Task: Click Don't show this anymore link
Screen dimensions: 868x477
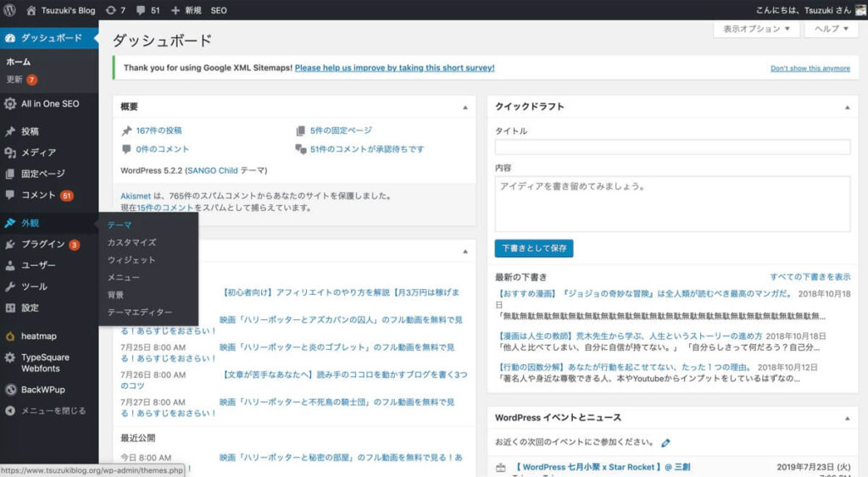Action: pyautogui.click(x=810, y=68)
